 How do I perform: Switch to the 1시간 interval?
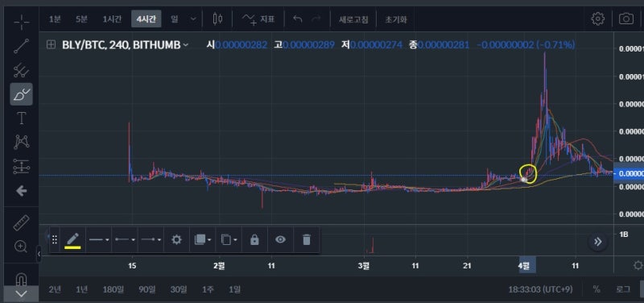112,19
